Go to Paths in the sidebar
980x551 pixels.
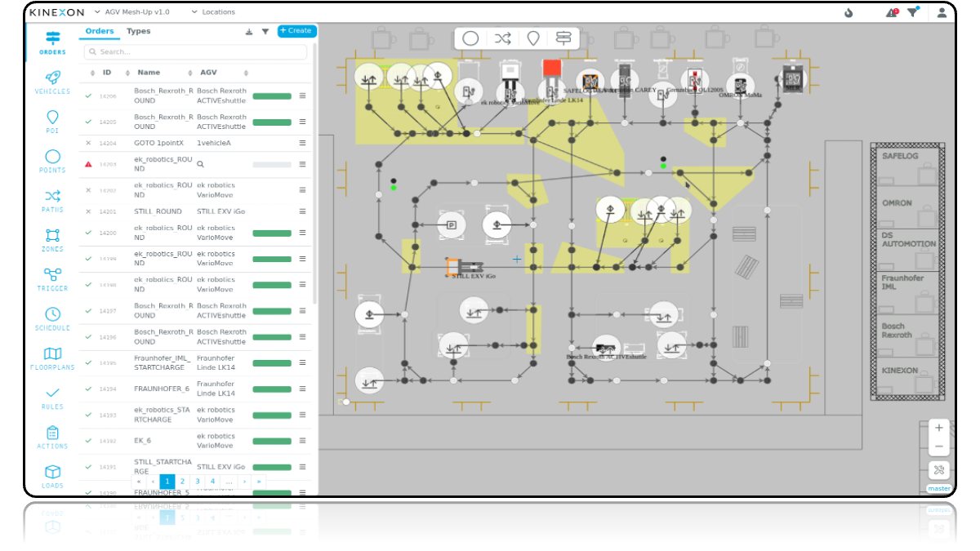click(52, 200)
